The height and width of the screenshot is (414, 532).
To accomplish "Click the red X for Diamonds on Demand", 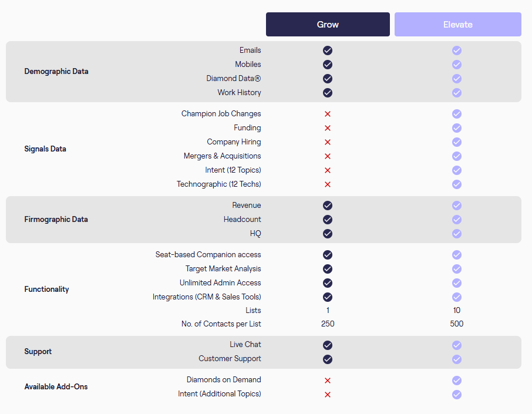I will (x=328, y=381).
